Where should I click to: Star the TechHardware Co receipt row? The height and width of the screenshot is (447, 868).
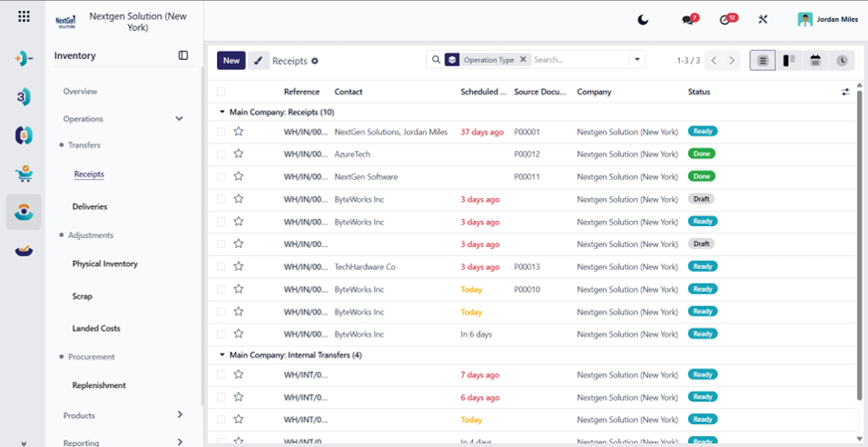click(x=239, y=267)
